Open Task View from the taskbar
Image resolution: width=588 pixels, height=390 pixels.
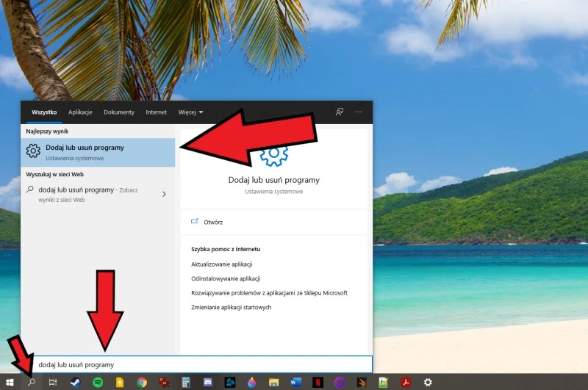(x=53, y=382)
